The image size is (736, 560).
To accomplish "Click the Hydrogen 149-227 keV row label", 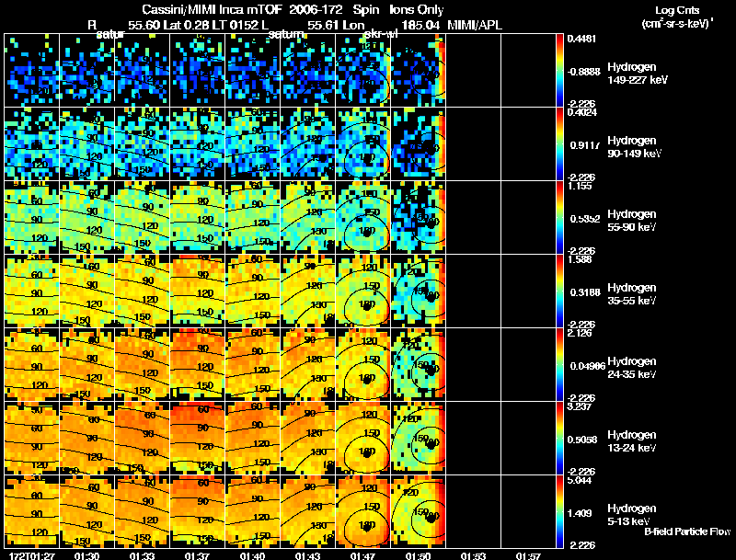I will (637, 74).
